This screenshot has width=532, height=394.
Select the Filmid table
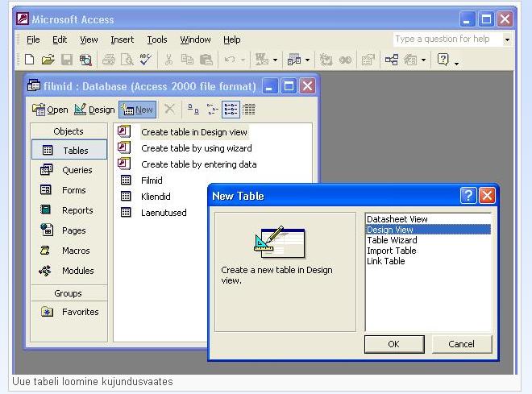[x=152, y=180]
